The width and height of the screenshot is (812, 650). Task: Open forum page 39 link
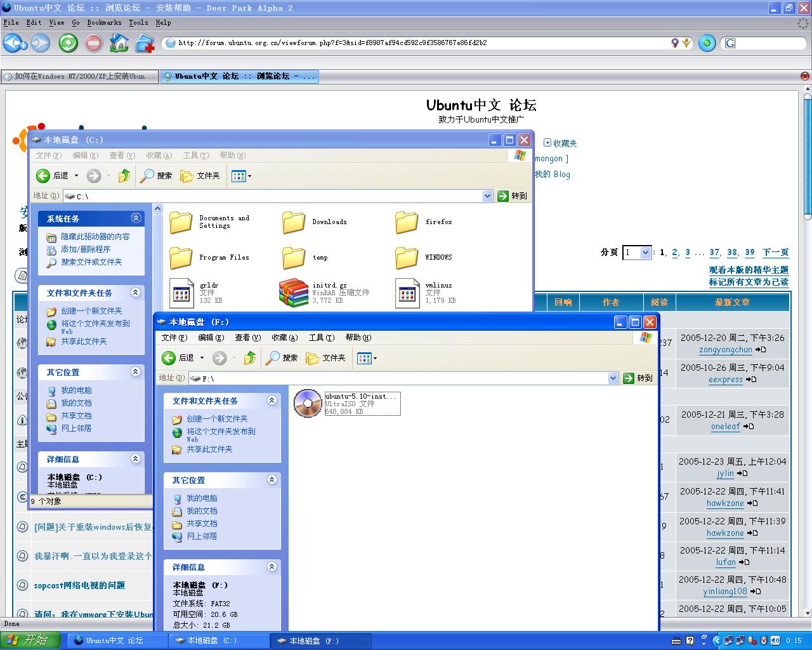tap(749, 253)
